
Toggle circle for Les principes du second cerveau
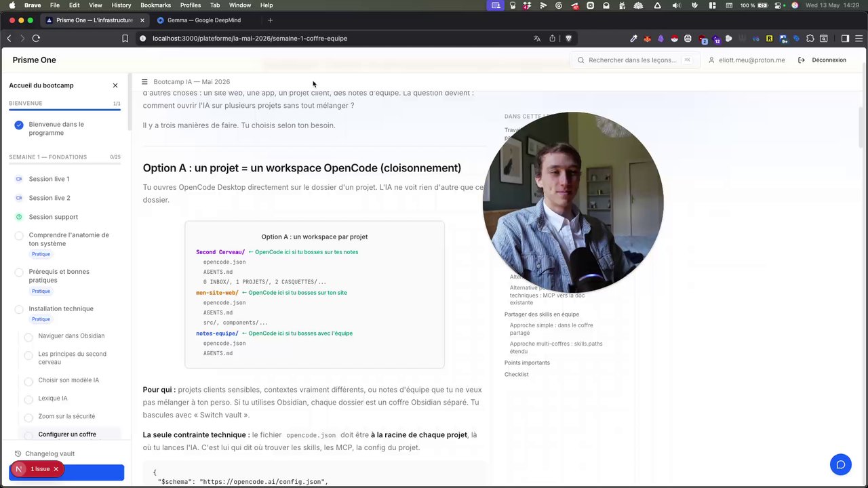pos(28,355)
